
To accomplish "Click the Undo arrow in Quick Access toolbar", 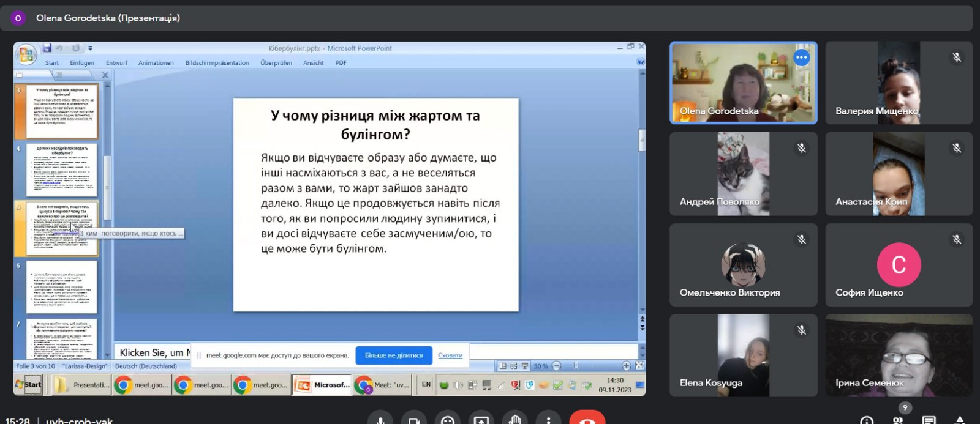I will 59,48.
